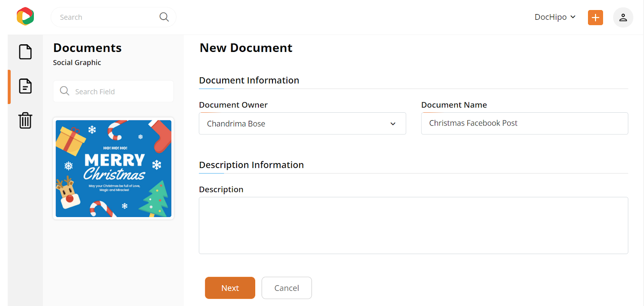Viewport: 644px width, 306px height.
Task: Open the Document Owner dropdown
Action: point(302,124)
